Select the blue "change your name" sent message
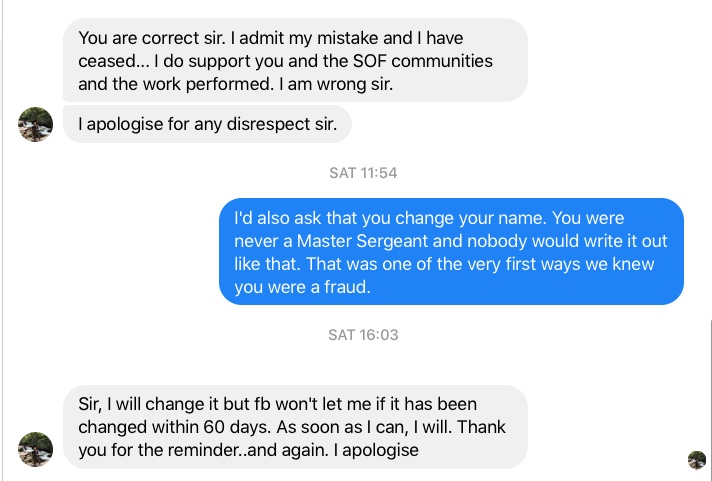This screenshot has width=712, height=481. 451,251
